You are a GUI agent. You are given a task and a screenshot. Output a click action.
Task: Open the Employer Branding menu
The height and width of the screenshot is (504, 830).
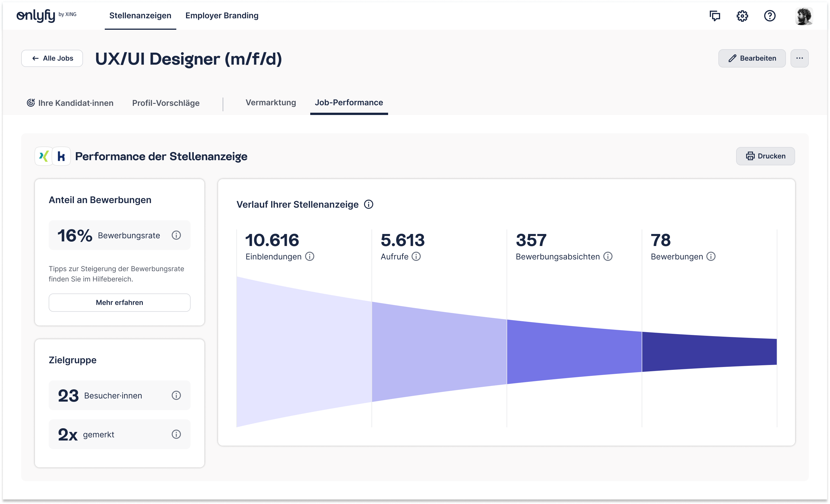point(222,15)
